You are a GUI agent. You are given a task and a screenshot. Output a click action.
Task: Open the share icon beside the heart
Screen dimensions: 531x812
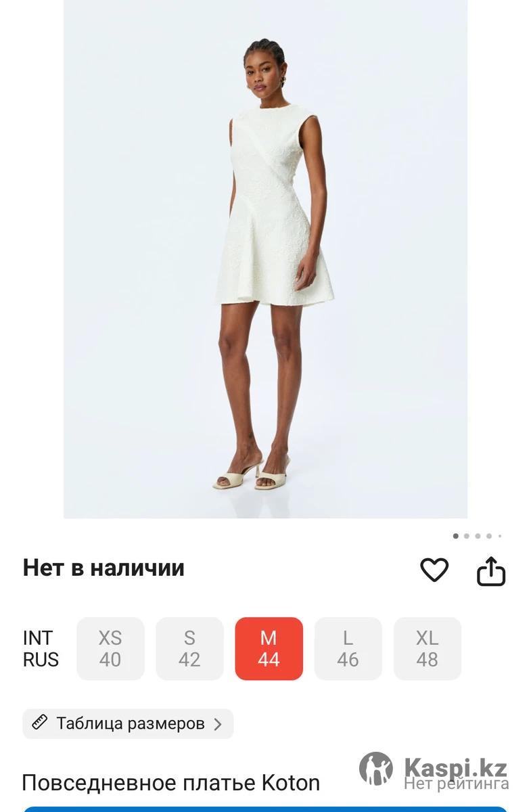(491, 570)
